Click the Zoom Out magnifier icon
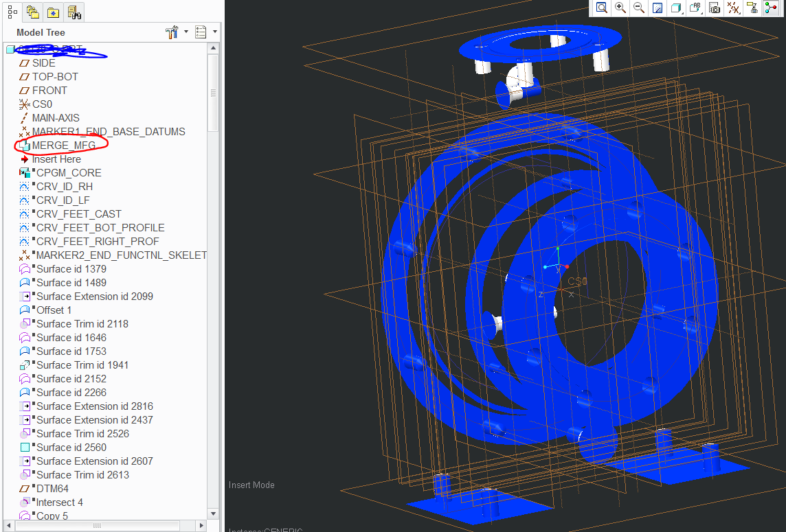 [639, 8]
